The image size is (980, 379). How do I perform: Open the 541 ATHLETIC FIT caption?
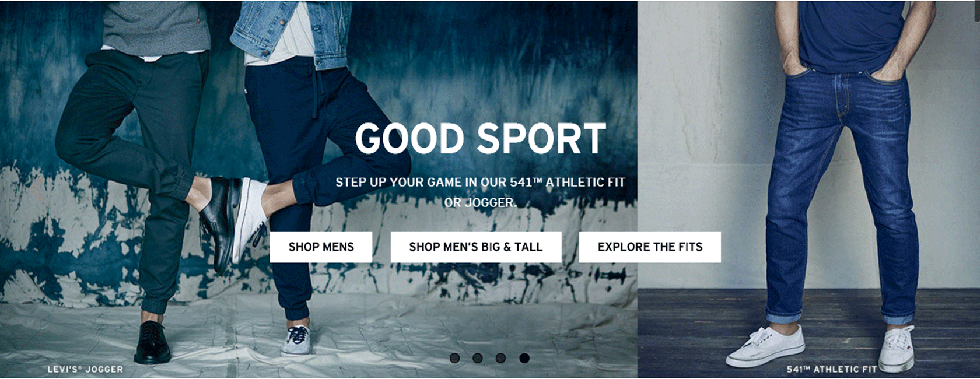pyautogui.click(x=831, y=369)
